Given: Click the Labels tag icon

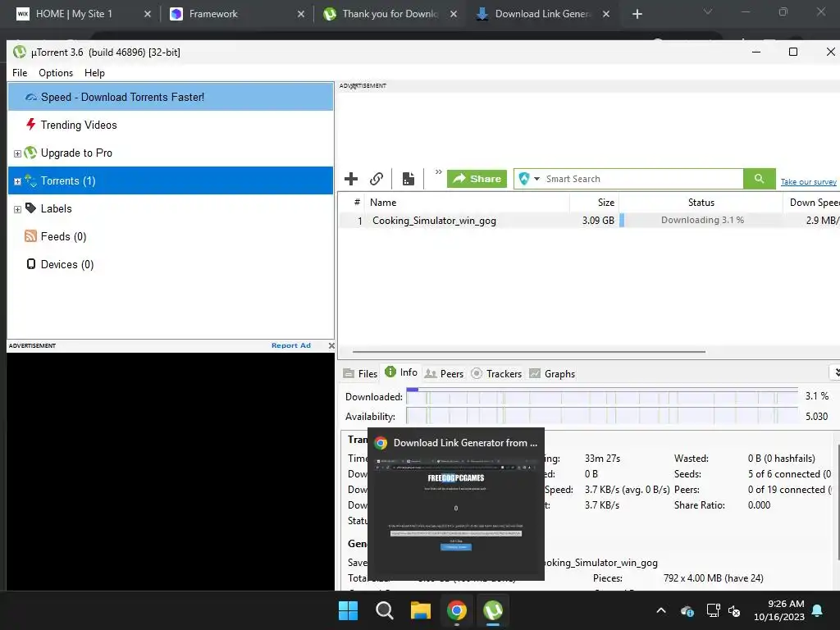Looking at the screenshot, I should click(30, 208).
